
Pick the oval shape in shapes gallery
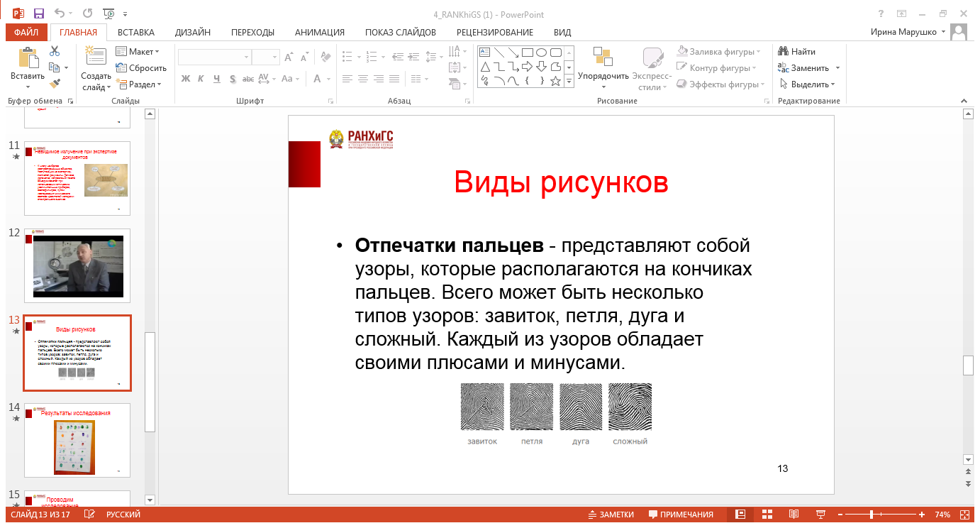coord(542,53)
